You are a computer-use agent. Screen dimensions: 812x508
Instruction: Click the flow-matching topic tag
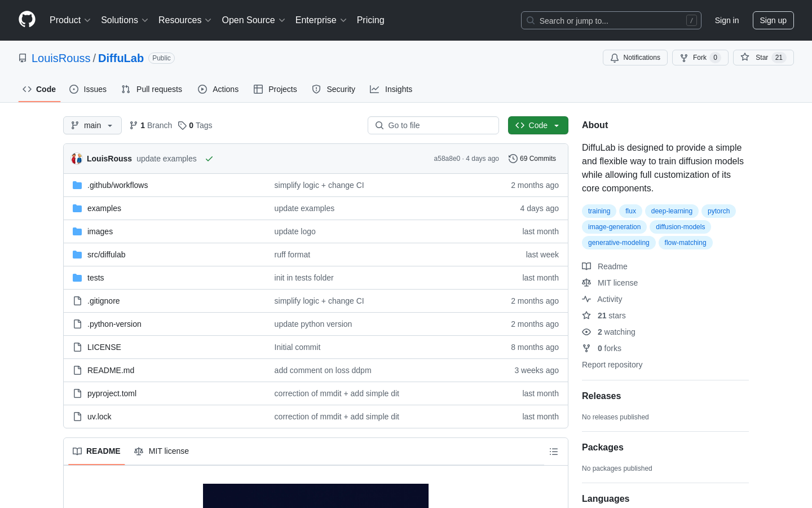click(x=685, y=243)
